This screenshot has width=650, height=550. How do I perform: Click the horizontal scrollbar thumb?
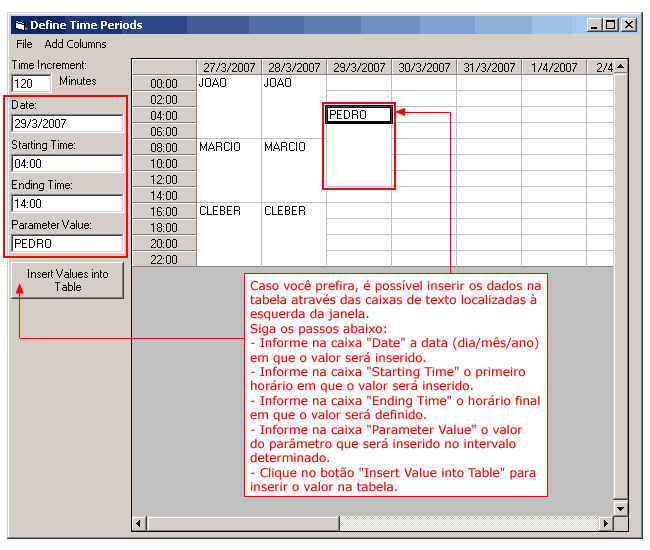[x=243, y=523]
